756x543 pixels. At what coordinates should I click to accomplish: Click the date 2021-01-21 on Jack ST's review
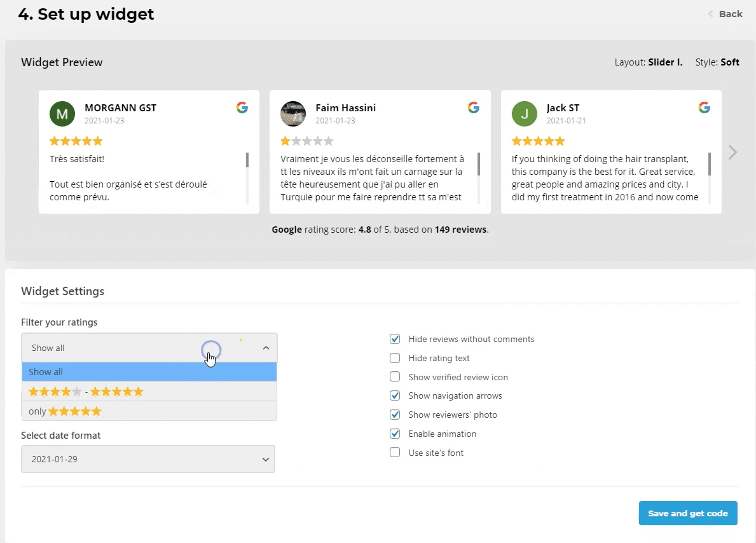(x=566, y=121)
